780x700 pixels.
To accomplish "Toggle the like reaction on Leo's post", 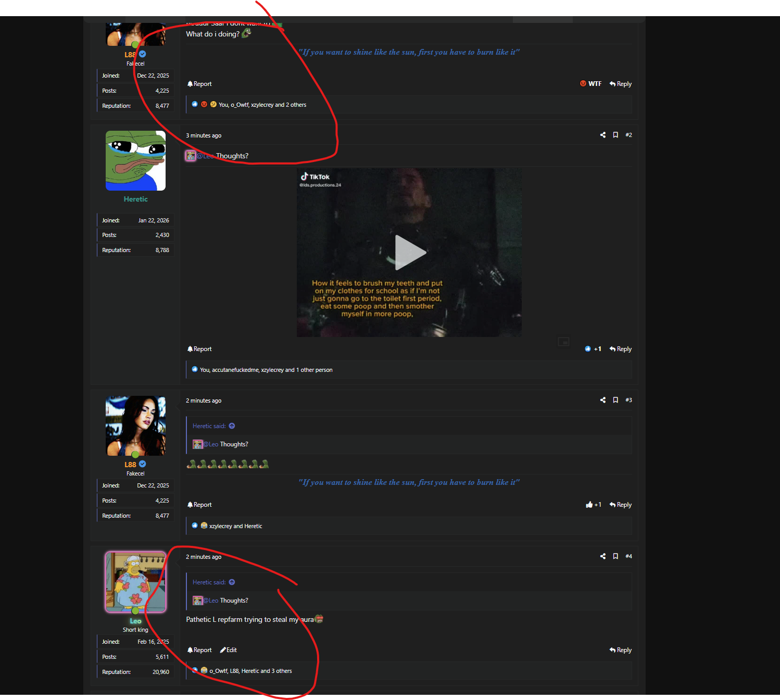I will [195, 671].
